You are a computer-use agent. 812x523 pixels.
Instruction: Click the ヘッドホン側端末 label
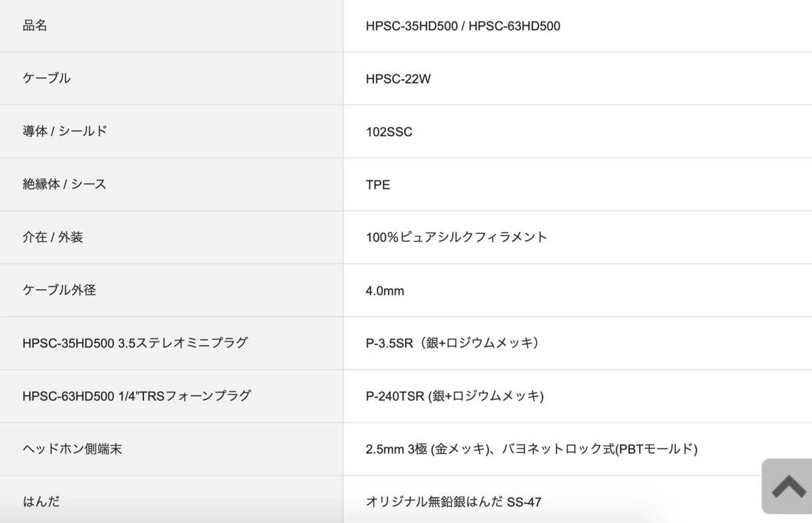click(x=72, y=449)
